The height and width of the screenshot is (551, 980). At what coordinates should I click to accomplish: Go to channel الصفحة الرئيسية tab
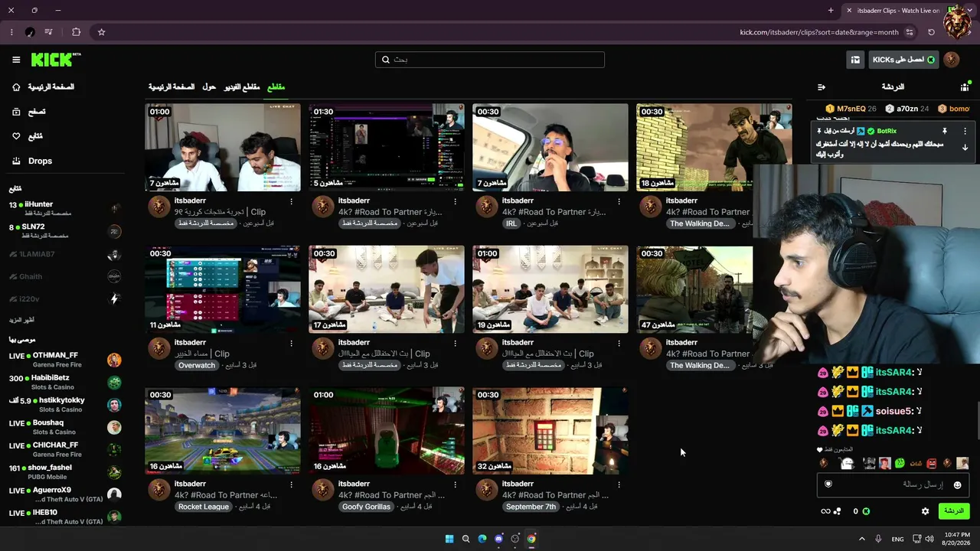point(171,87)
